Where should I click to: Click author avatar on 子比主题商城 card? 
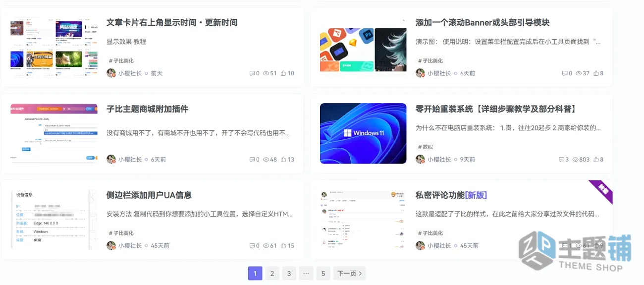coord(111,159)
